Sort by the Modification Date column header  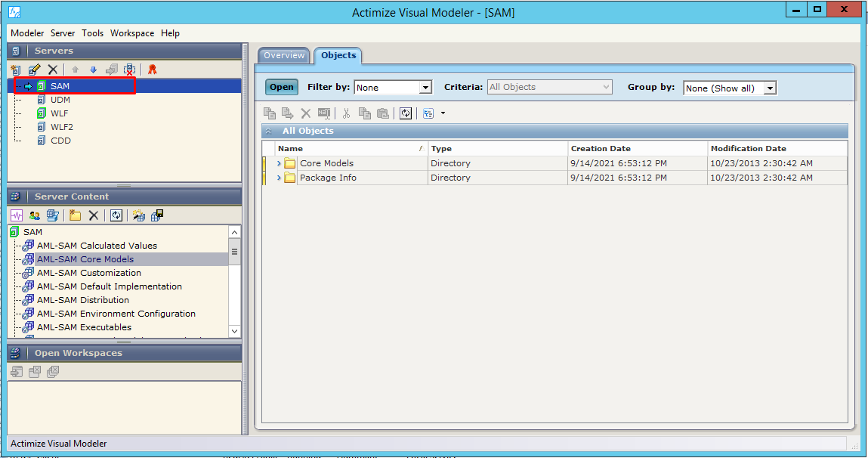pyautogui.click(x=778, y=148)
